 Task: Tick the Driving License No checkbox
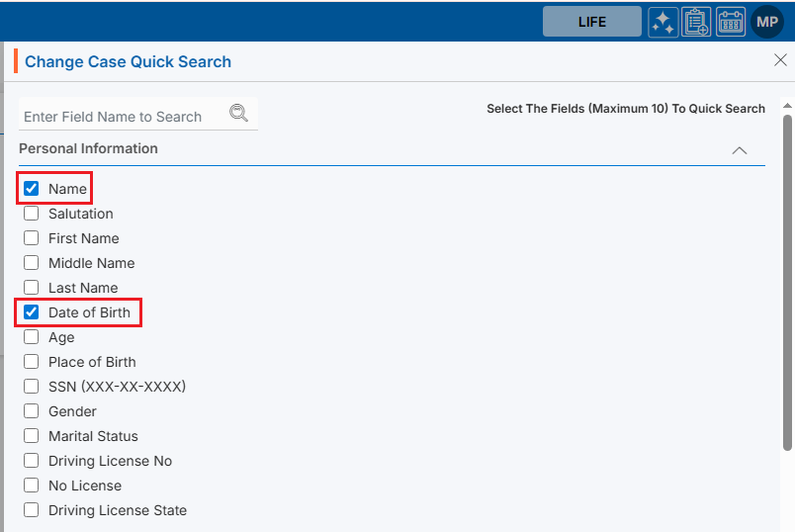pos(32,461)
